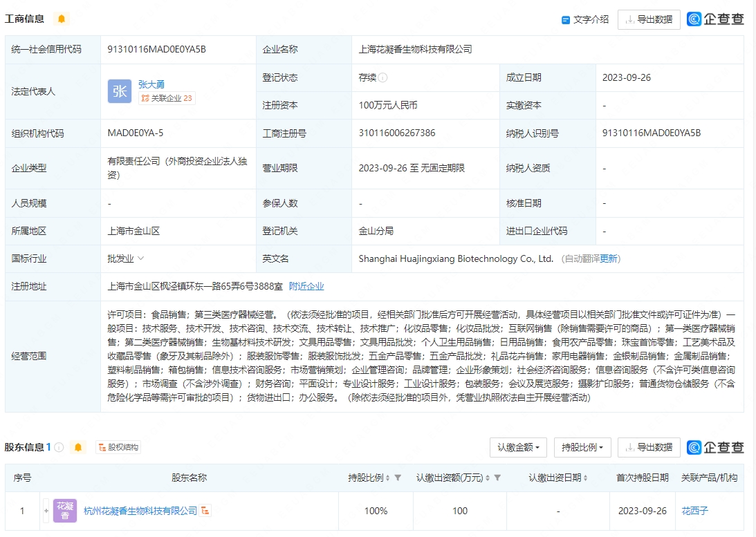
Task: Select registration number 310116006267386
Action: 397,133
